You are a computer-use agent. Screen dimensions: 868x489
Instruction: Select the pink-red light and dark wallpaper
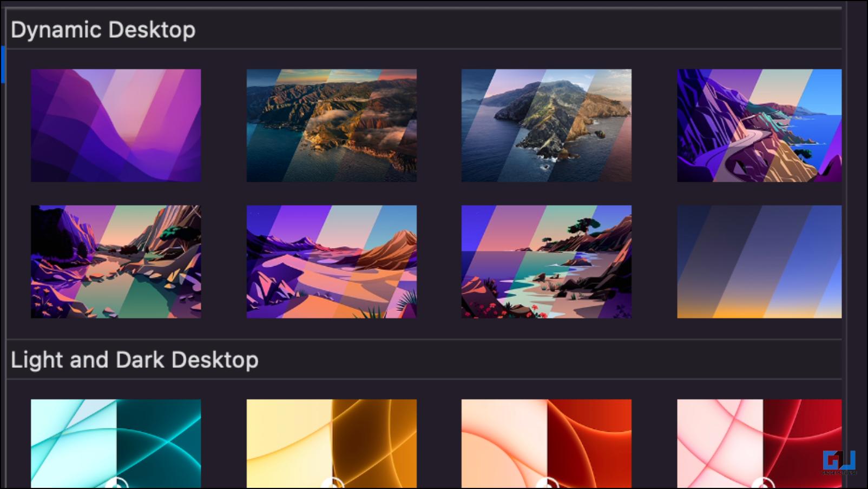click(x=759, y=444)
